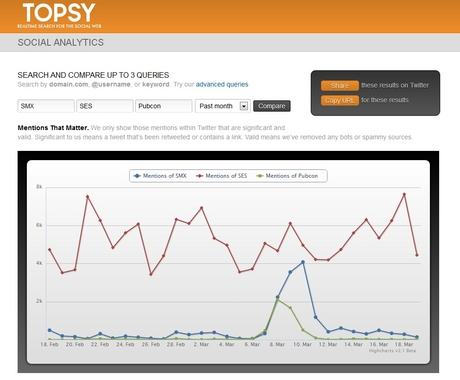Click the '12. Mar' x-axis label
Image resolution: width=460 pixels, height=380 pixels.
click(328, 344)
